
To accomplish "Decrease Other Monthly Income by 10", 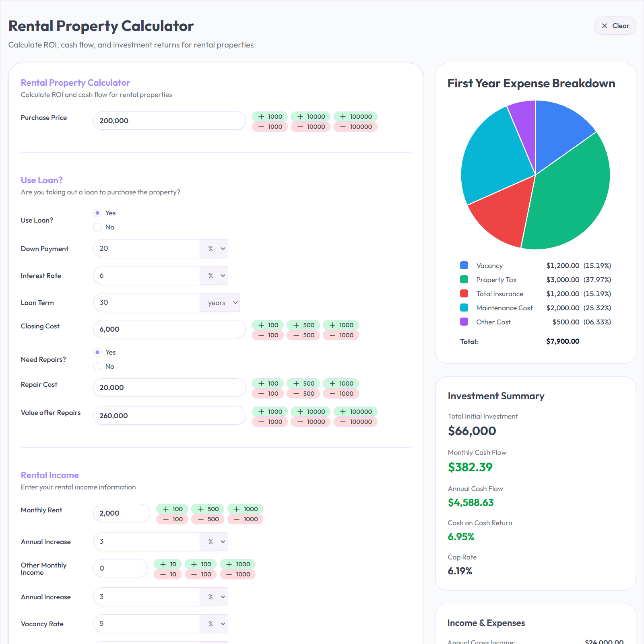I will (x=167, y=574).
